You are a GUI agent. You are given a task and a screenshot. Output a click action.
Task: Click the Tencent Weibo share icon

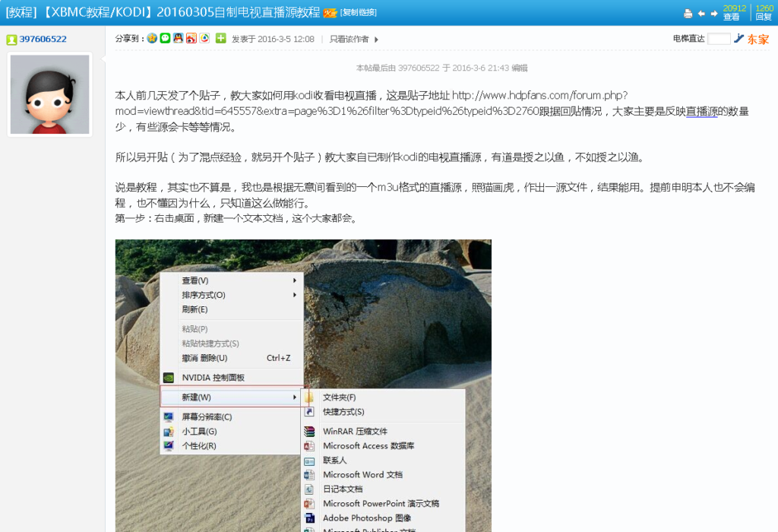coord(204,39)
